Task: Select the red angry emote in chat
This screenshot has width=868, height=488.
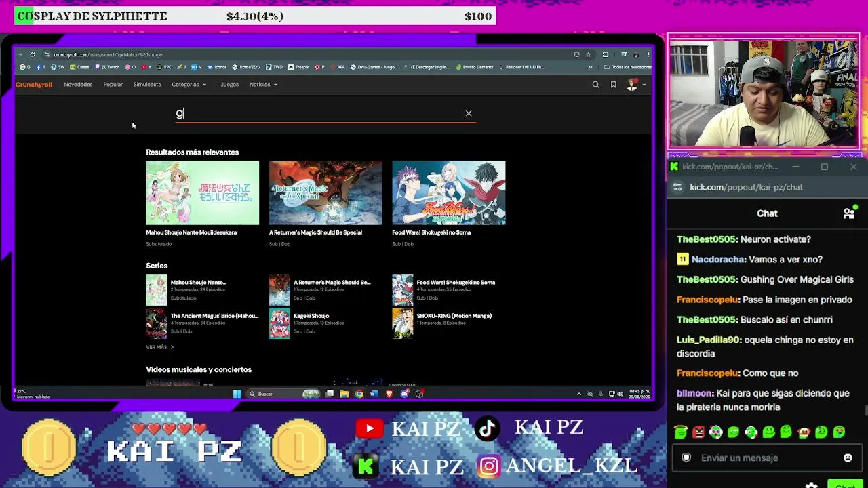Action: [x=698, y=432]
